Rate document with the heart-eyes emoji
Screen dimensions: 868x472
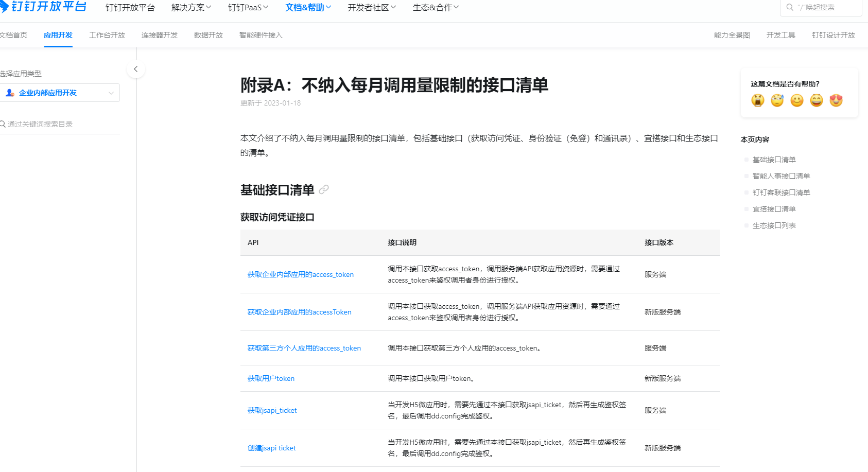(836, 100)
